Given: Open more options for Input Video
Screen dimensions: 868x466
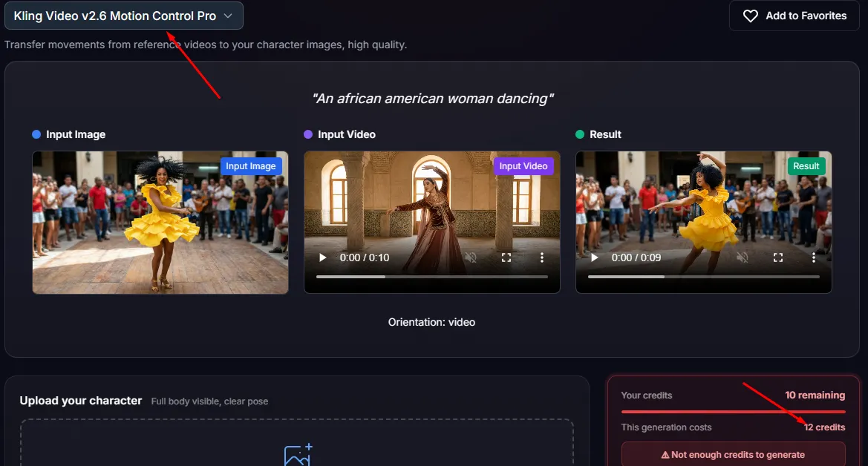Looking at the screenshot, I should coord(542,257).
